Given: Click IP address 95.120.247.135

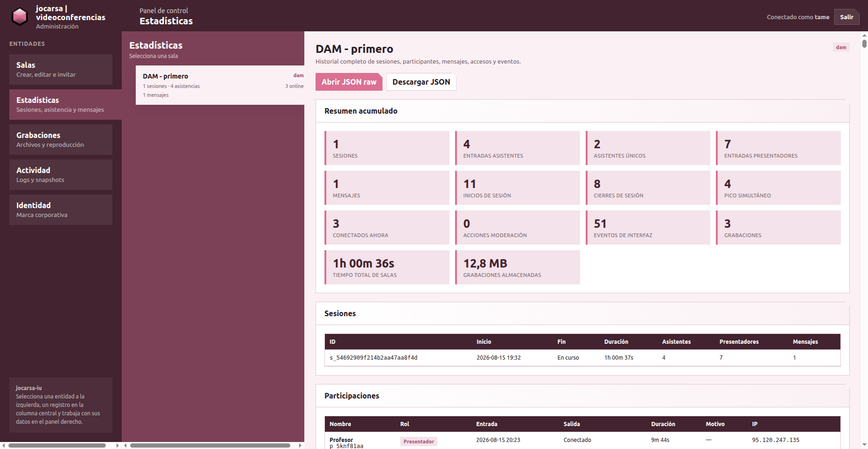Looking at the screenshot, I should pyautogui.click(x=776, y=440).
